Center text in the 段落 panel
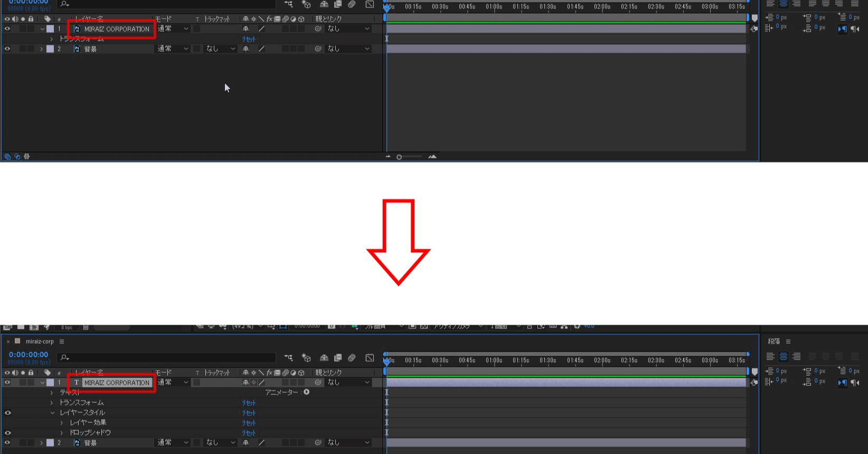 [784, 357]
